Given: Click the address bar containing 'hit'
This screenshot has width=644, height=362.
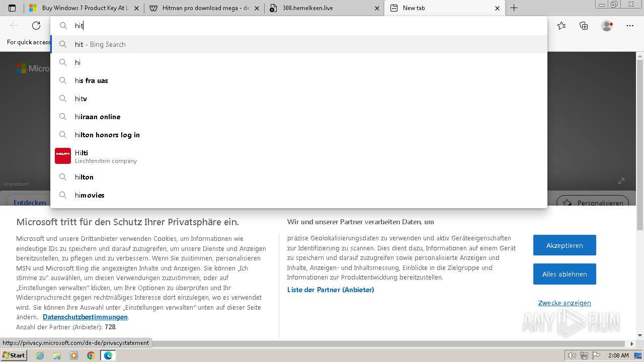Looking at the screenshot, I should point(299,26).
